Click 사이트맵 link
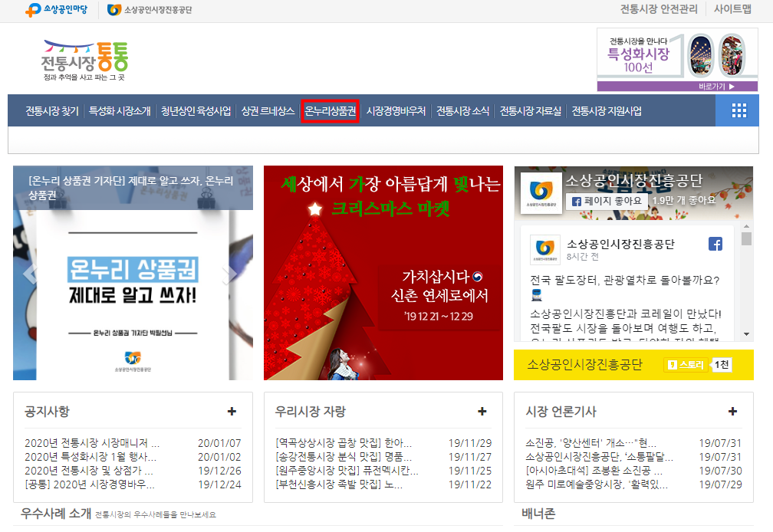This screenshot has height=532, width=773. 732,9
